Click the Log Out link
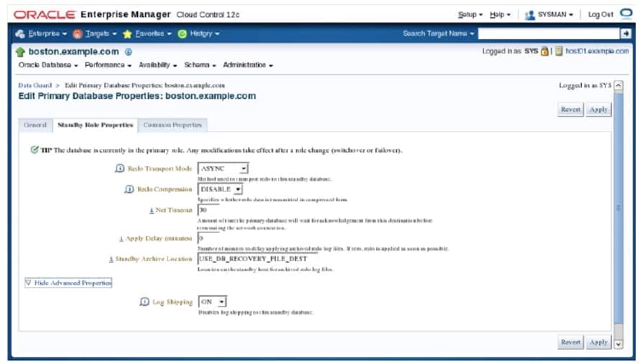 (601, 14)
